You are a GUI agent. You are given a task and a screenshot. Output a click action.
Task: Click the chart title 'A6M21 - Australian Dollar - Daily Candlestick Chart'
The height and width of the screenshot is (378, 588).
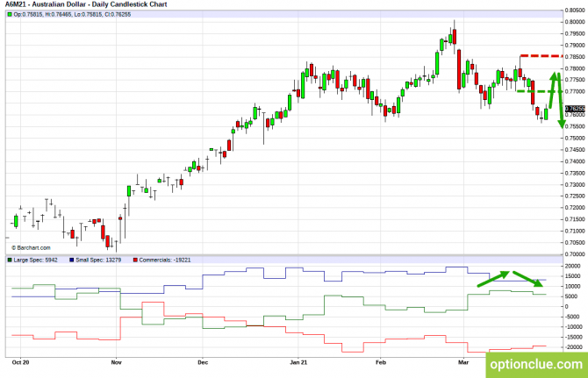click(86, 4)
